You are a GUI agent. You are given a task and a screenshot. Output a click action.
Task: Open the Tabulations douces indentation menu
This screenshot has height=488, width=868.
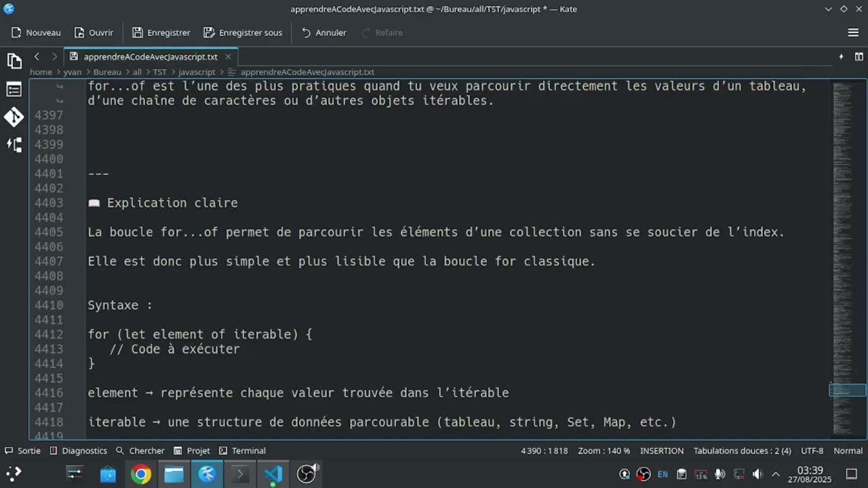coord(742,451)
